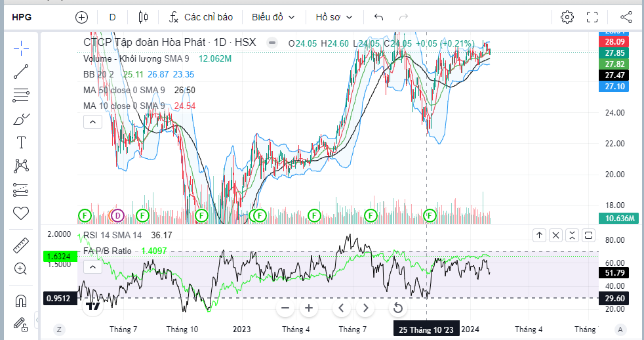Click the 28.09 red price label
This screenshot has width=644, height=340.
pyautogui.click(x=614, y=42)
